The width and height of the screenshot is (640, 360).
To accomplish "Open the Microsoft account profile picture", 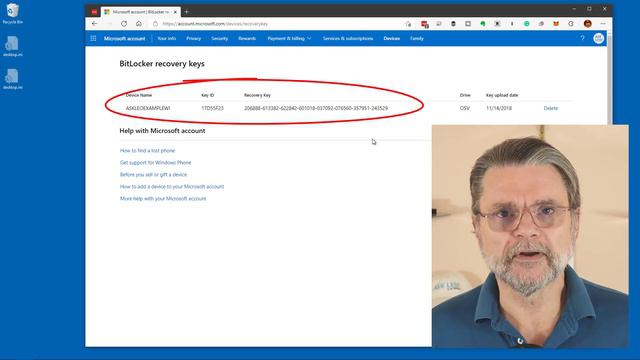I will coord(599,38).
